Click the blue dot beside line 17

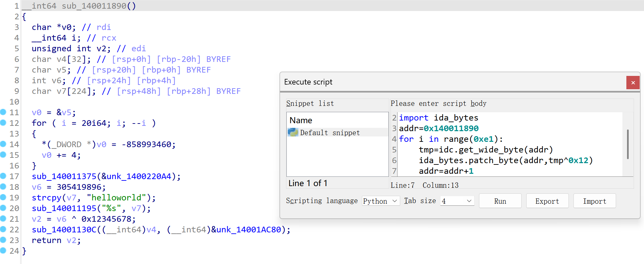point(3,176)
